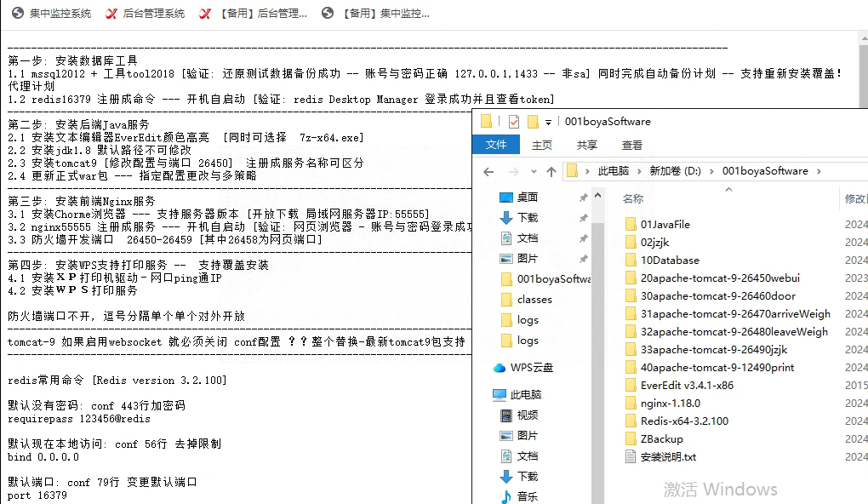Unpin 桌面 using its pin icon
The height and width of the screenshot is (504, 868).
tap(583, 198)
